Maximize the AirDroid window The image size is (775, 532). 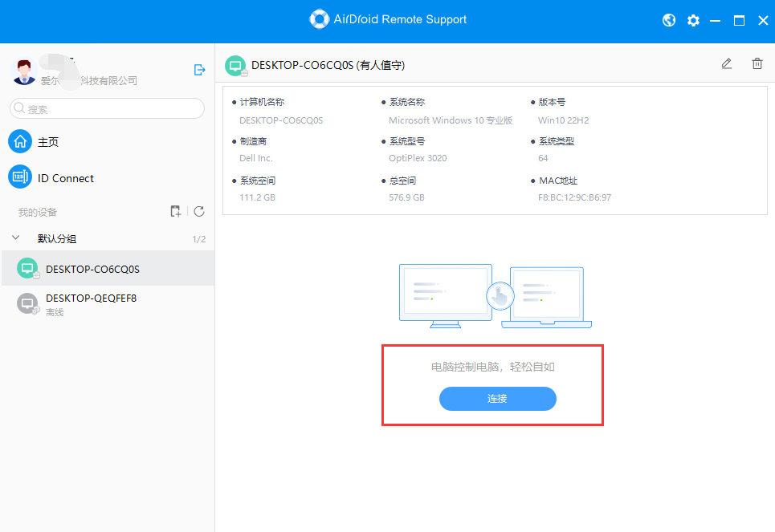[x=739, y=21]
